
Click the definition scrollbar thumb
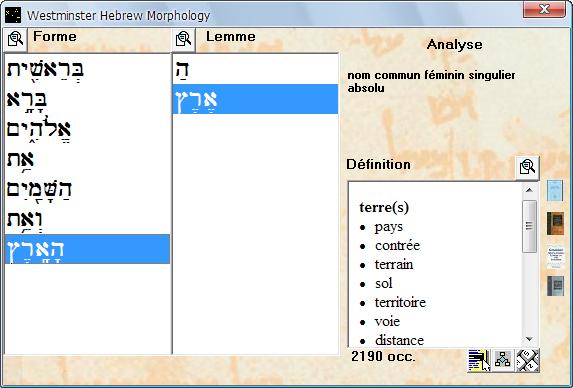coord(529,226)
